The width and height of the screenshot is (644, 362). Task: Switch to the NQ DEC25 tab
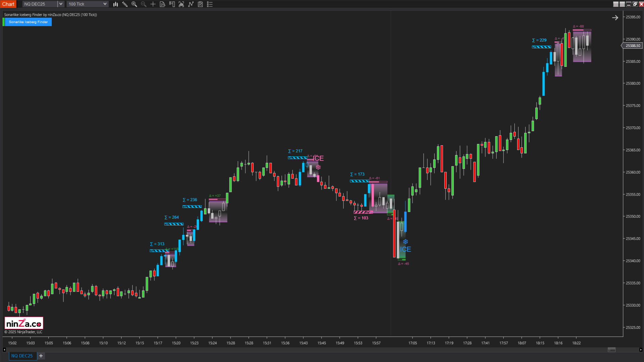pos(22,356)
